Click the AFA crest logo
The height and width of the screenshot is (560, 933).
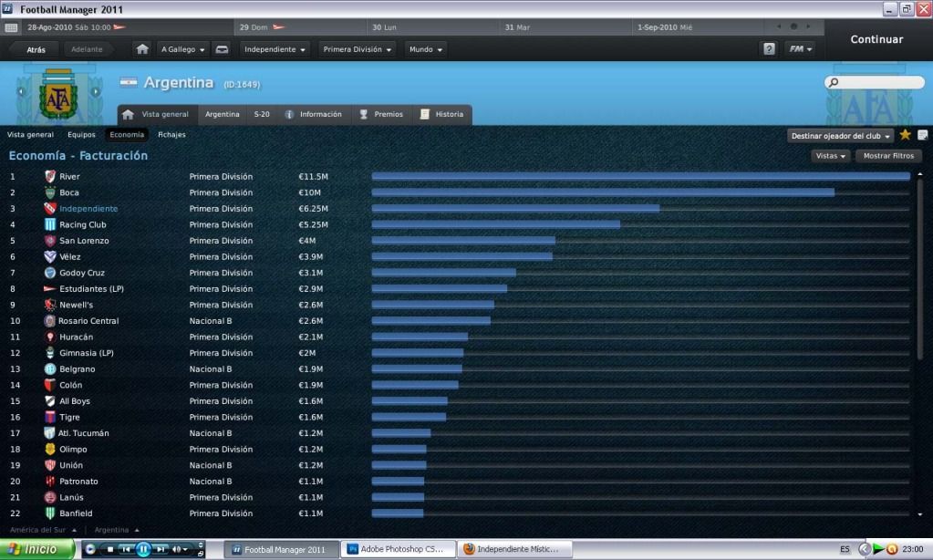pyautogui.click(x=57, y=94)
